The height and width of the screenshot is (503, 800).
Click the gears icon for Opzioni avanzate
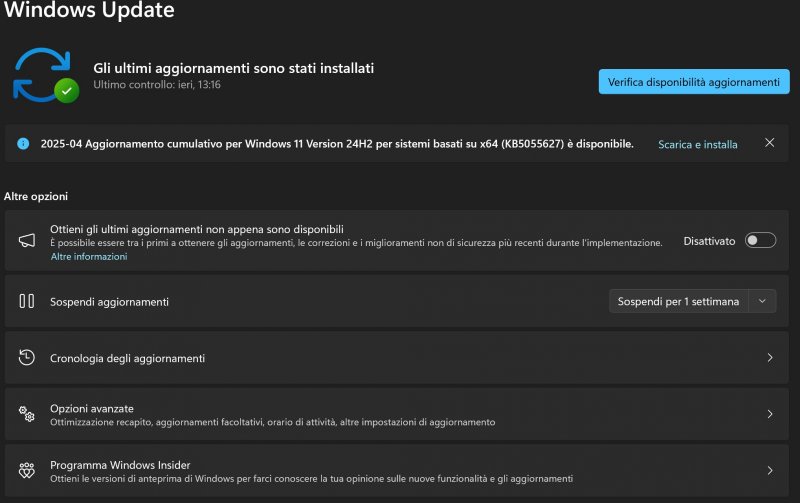27,414
